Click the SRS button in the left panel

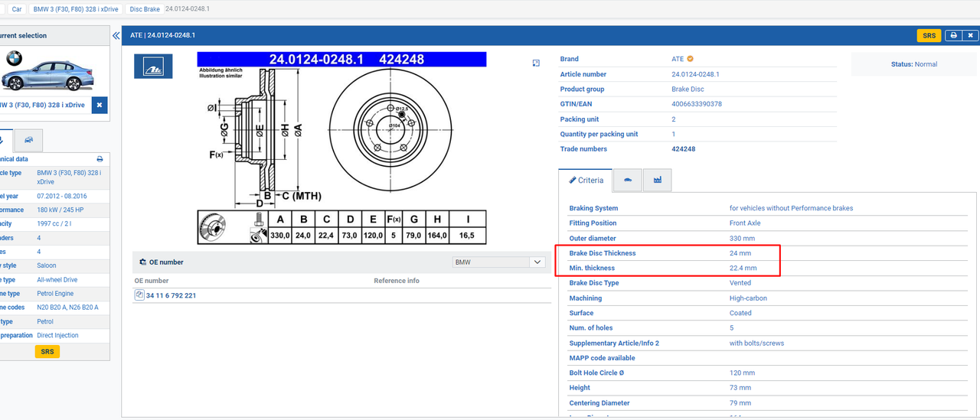[47, 351]
